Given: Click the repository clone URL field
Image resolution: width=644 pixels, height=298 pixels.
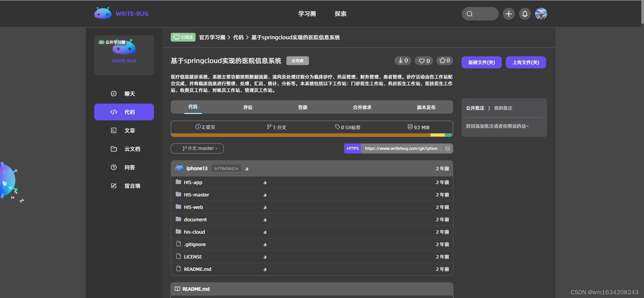Looking at the screenshot, I should pos(401,148).
